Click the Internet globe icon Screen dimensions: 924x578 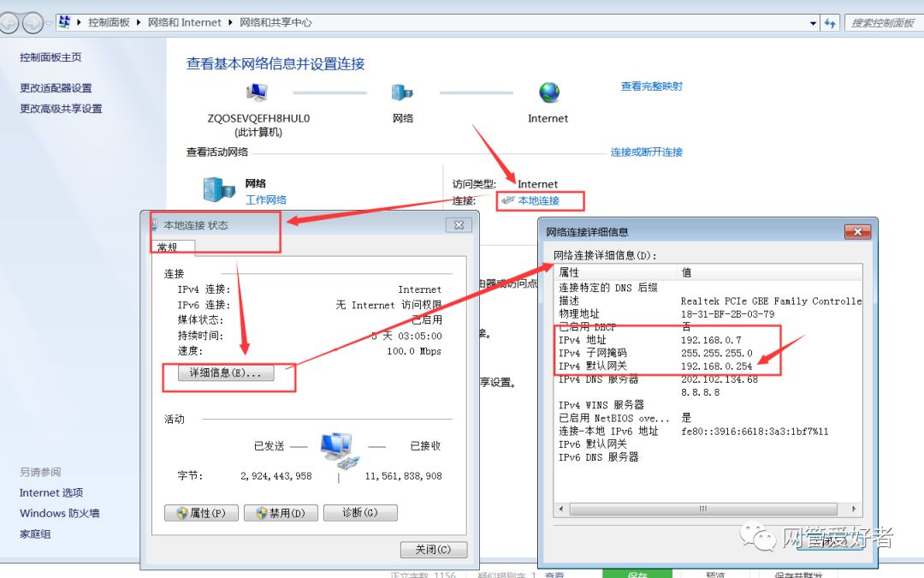click(548, 92)
